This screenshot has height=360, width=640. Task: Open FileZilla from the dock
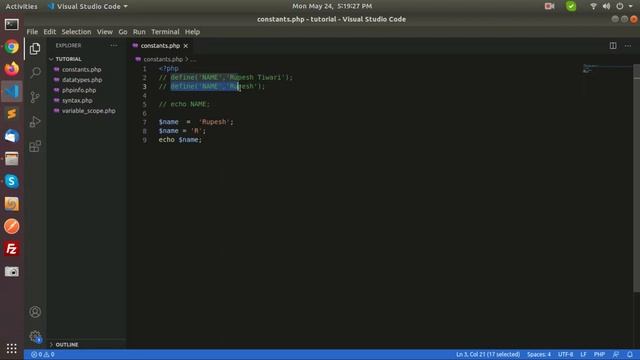(x=11, y=249)
